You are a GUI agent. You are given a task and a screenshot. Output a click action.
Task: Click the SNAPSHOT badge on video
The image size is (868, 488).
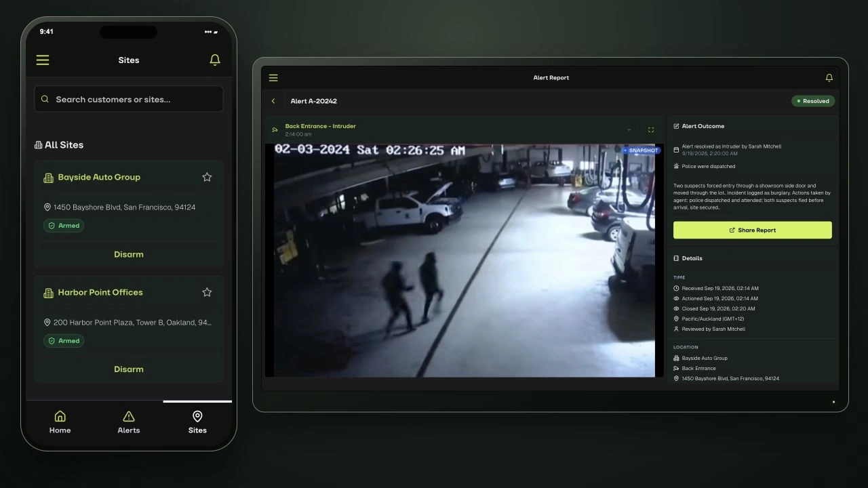641,150
